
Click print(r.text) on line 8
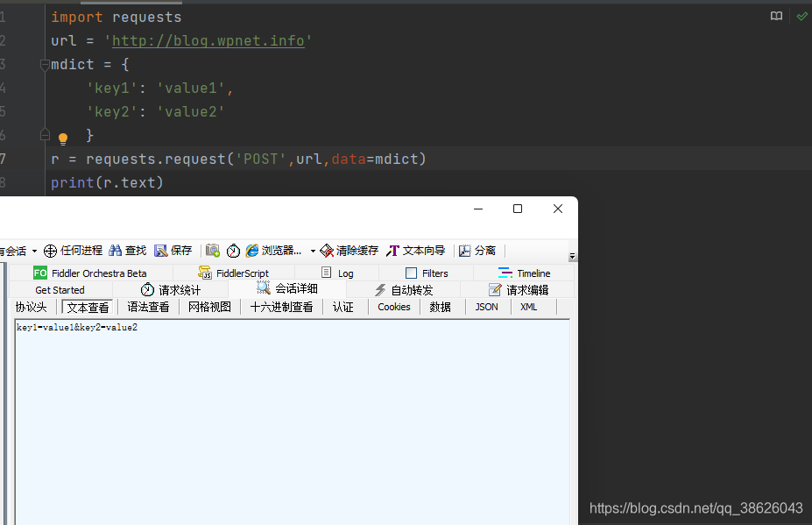[107, 182]
